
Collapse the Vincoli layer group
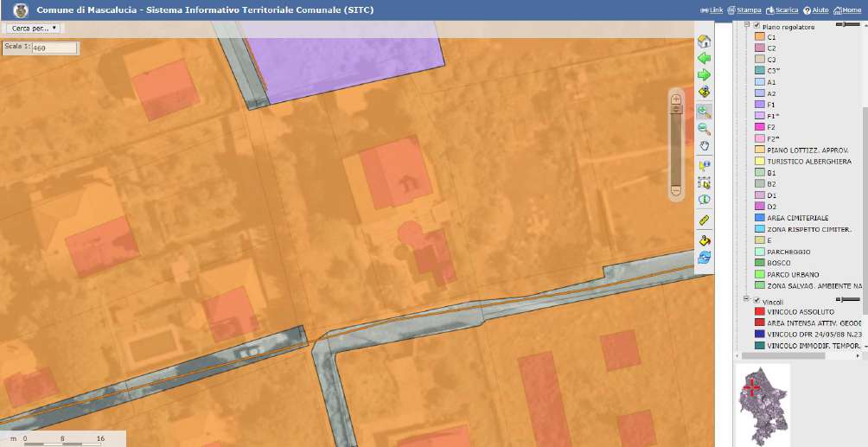[747, 300]
